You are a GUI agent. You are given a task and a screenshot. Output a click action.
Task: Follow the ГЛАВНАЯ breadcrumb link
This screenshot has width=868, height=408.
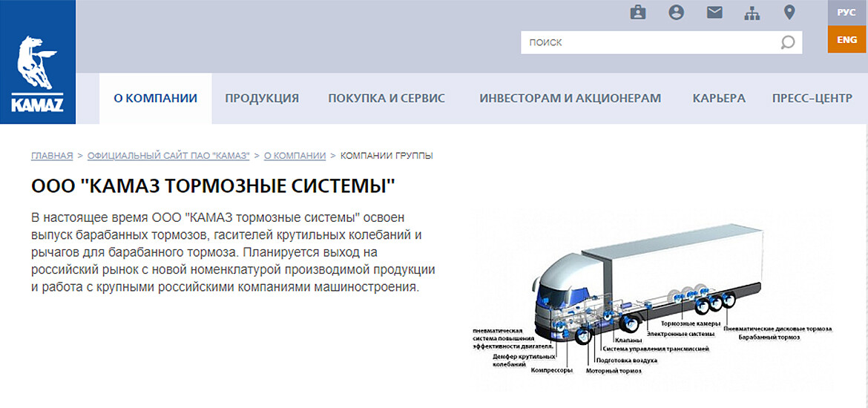52,156
